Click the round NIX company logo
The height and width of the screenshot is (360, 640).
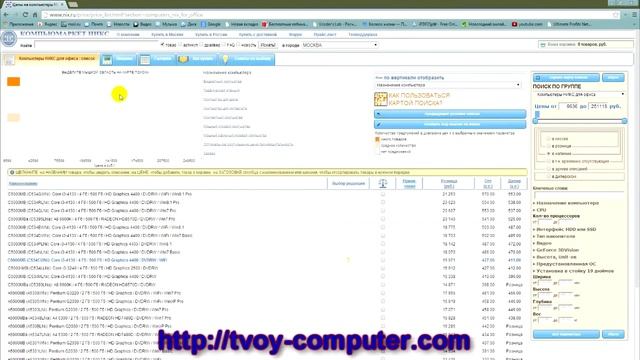pos(9,39)
